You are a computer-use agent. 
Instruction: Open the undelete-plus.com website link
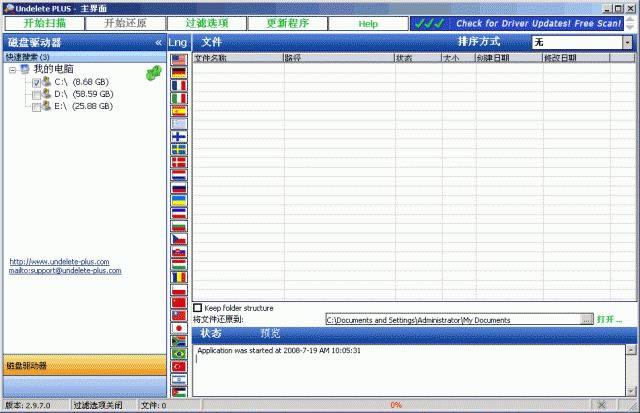pyautogui.click(x=60, y=261)
